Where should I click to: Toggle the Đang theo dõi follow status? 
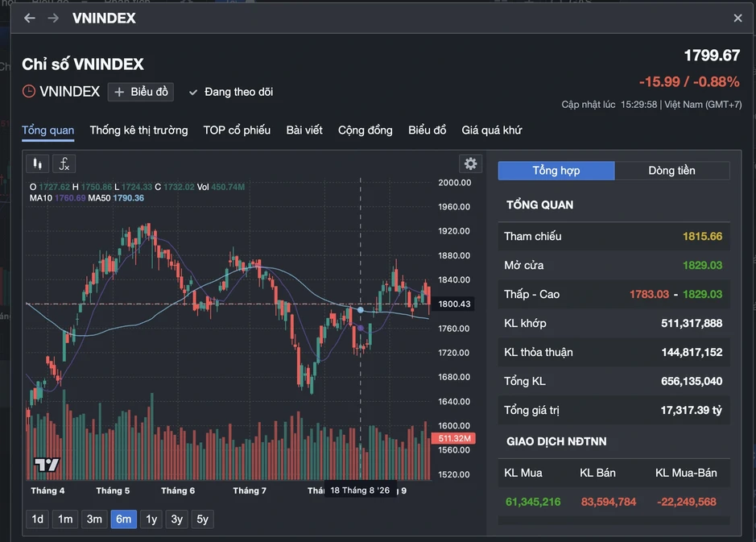click(231, 92)
